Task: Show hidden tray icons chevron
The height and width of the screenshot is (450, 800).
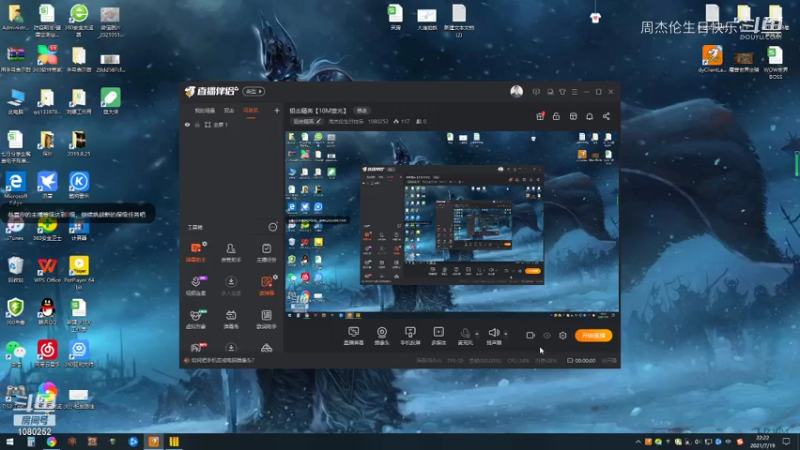Action: click(638, 442)
